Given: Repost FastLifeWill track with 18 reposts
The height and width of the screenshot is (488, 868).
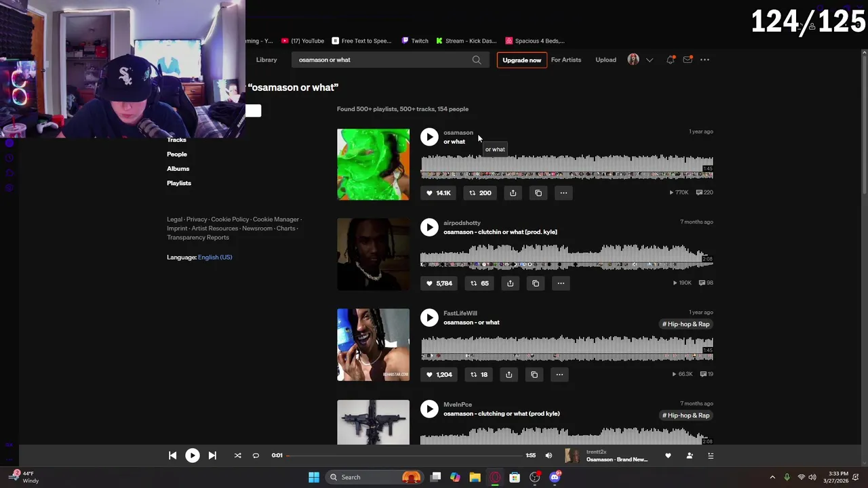Looking at the screenshot, I should [479, 374].
